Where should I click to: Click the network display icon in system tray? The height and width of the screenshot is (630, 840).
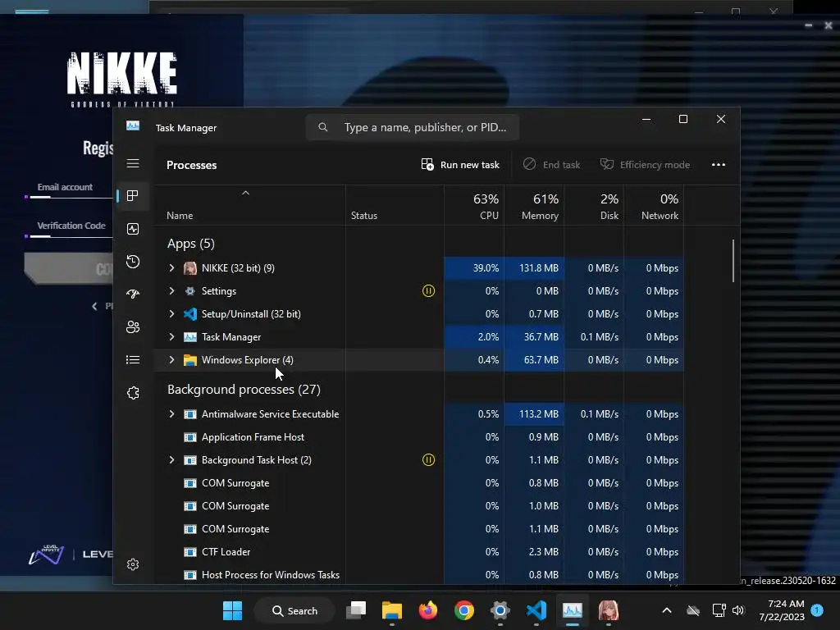(x=719, y=610)
